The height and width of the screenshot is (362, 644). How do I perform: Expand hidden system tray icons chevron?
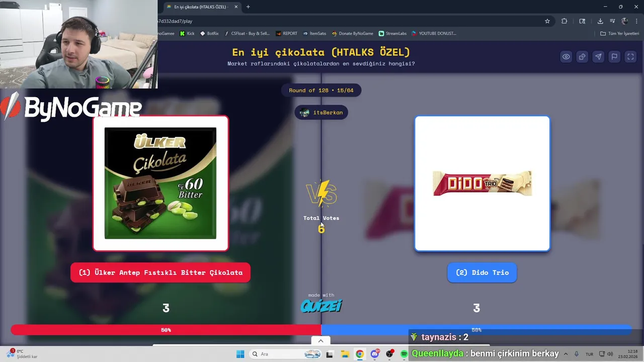pyautogui.click(x=566, y=354)
